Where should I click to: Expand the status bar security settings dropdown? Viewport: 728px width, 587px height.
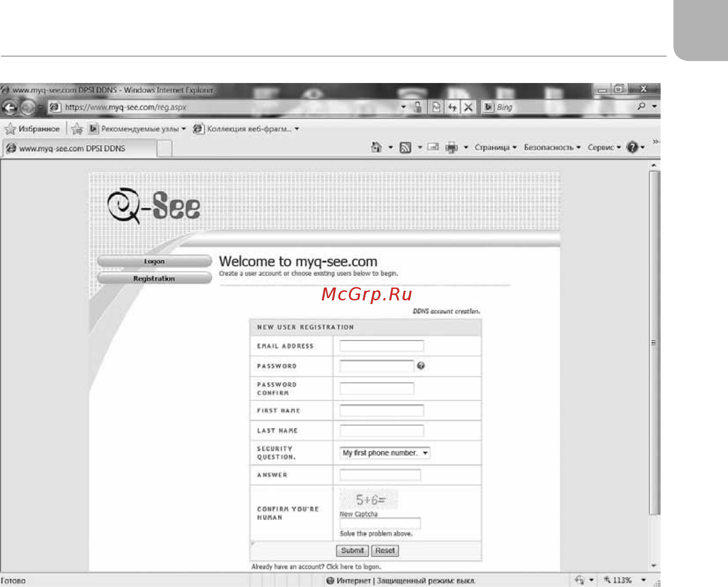[591, 580]
